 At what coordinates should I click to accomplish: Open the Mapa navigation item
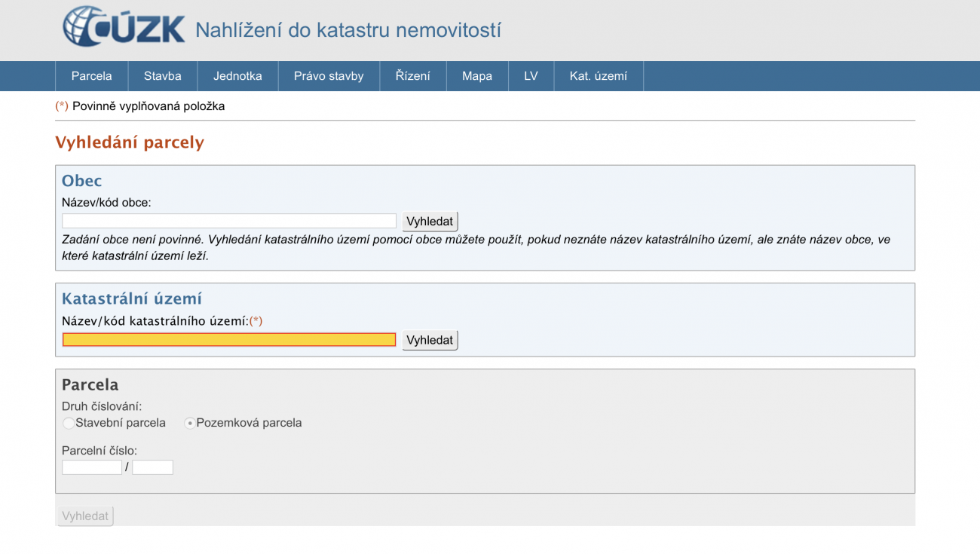[477, 76]
